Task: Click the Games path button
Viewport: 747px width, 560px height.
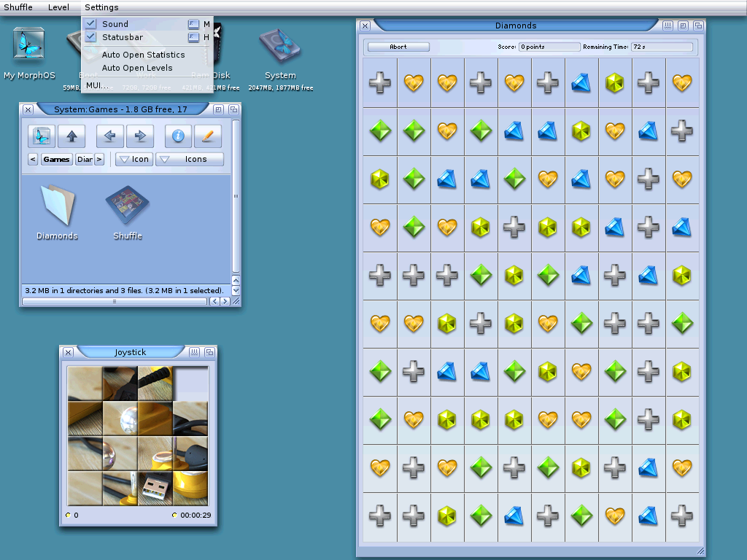Action: [56, 159]
